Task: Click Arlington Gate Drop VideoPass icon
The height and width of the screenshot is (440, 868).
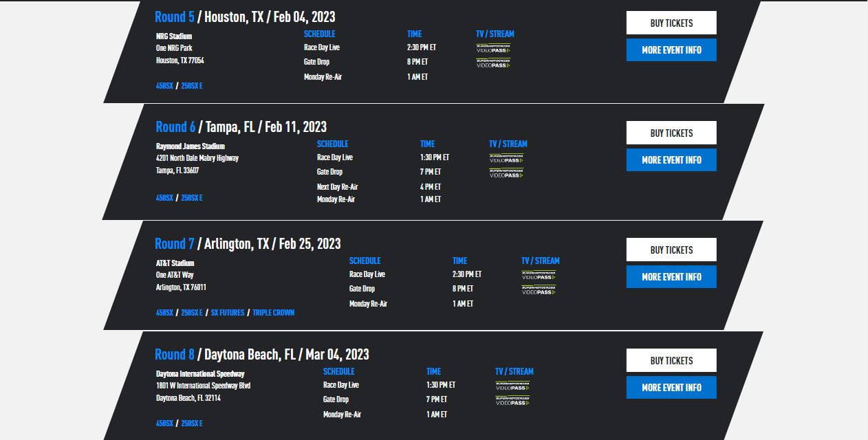Action: point(539,289)
